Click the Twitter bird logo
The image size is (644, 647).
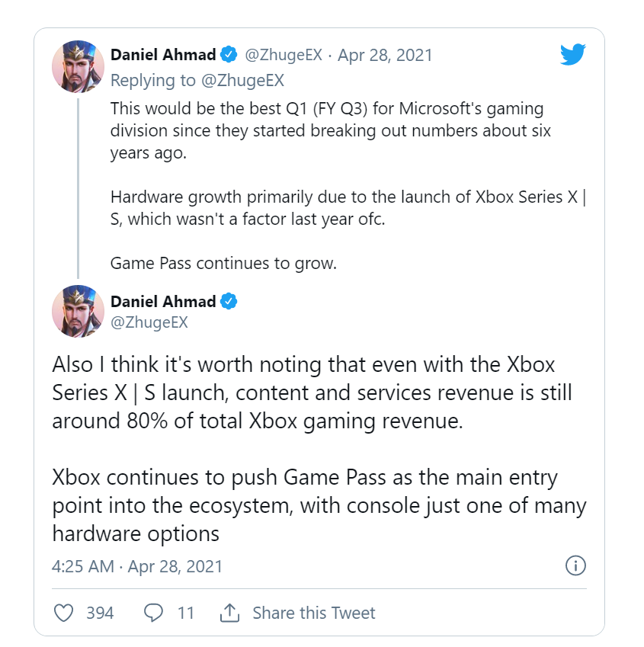pyautogui.click(x=572, y=55)
